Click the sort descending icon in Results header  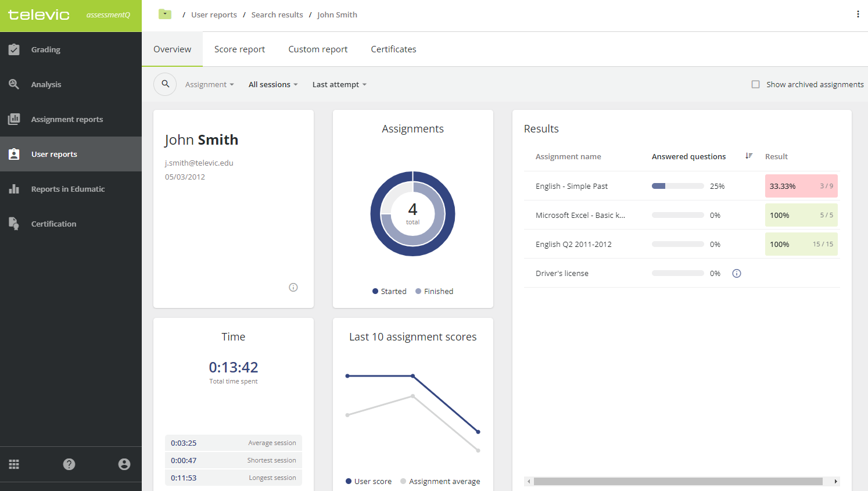749,156
